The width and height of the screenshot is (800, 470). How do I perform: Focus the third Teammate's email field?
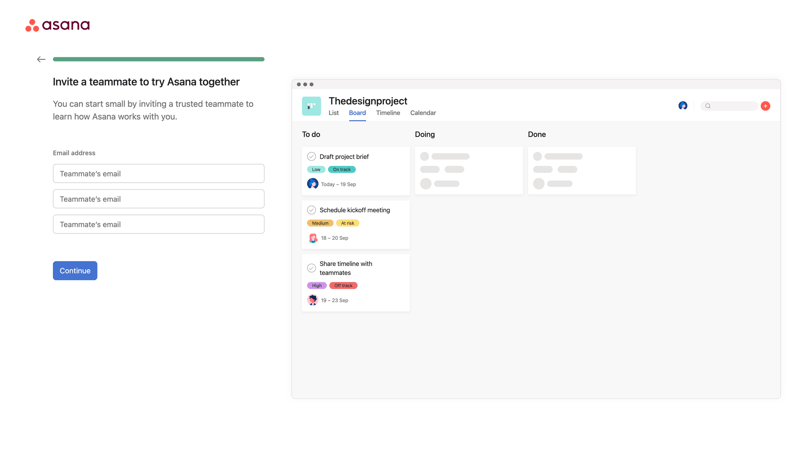159,225
